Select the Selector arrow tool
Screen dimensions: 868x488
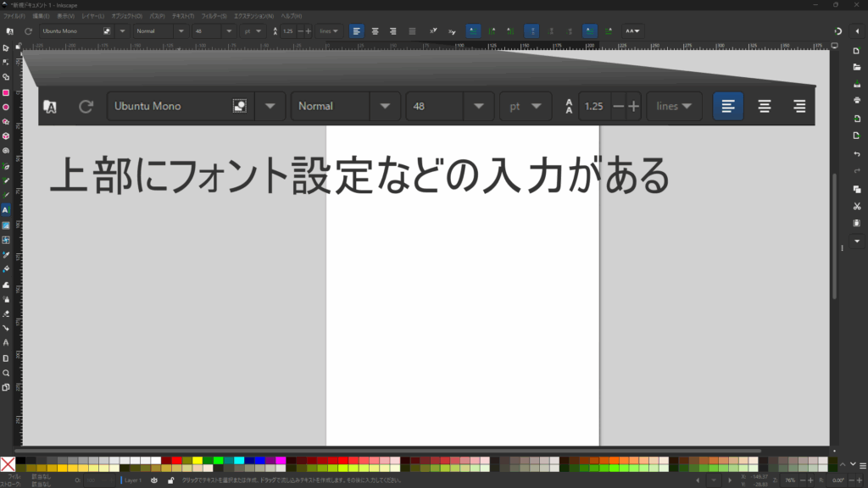[6, 47]
